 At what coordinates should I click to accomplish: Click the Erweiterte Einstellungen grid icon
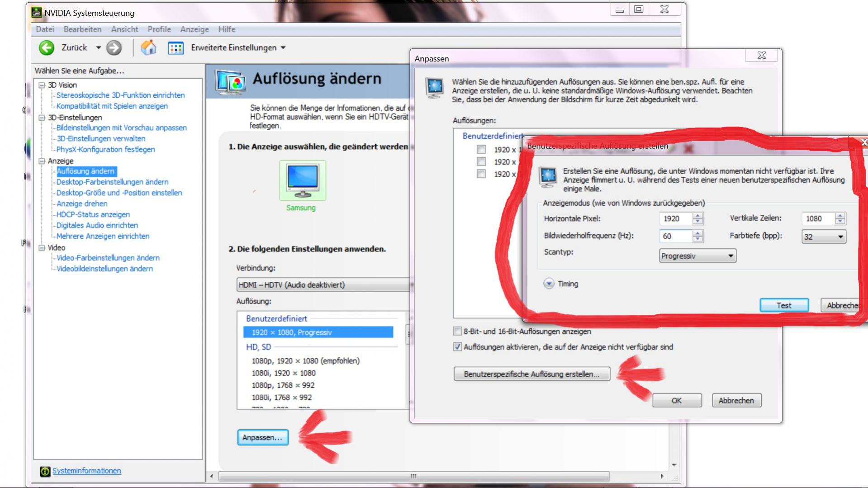176,48
